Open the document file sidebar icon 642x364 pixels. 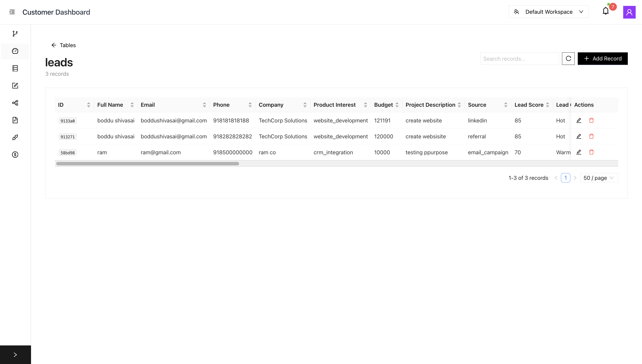[x=15, y=120]
